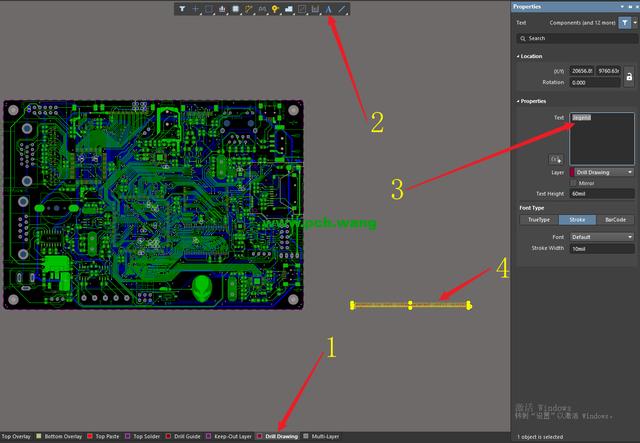Edit the Text Height 60mil field
This screenshot has width=640, height=443.
(x=602, y=194)
